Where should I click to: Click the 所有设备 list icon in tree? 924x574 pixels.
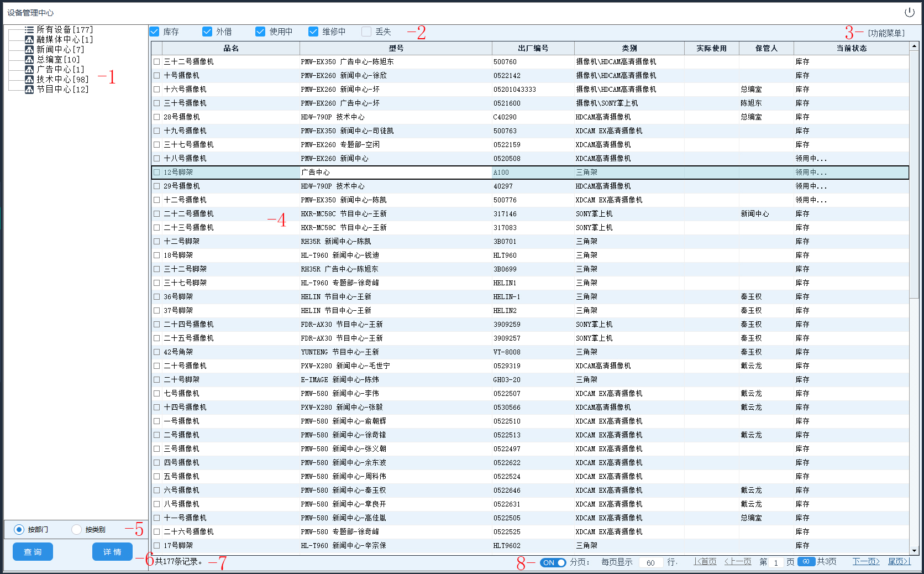tap(29, 30)
